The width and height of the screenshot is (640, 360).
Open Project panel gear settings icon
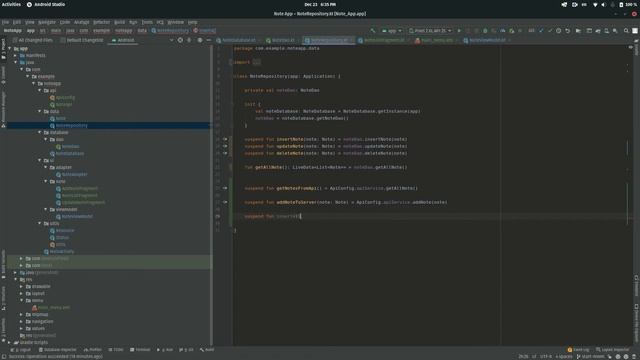200,40
